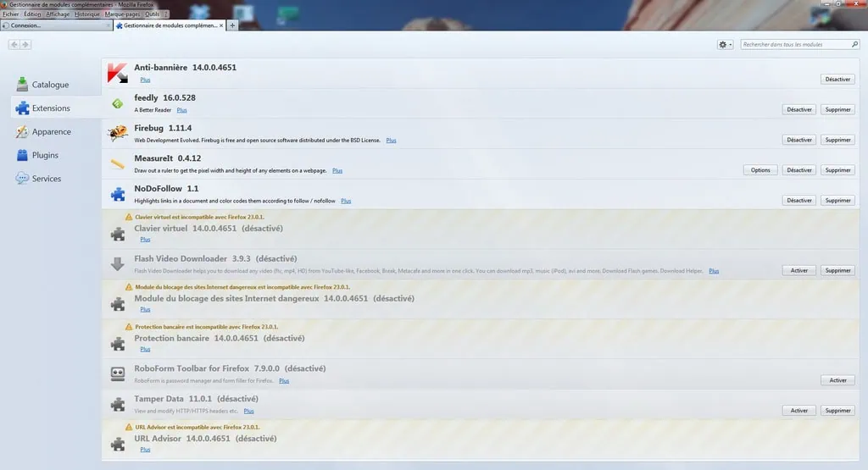Open the gear tools dropdown menu

pos(725,44)
